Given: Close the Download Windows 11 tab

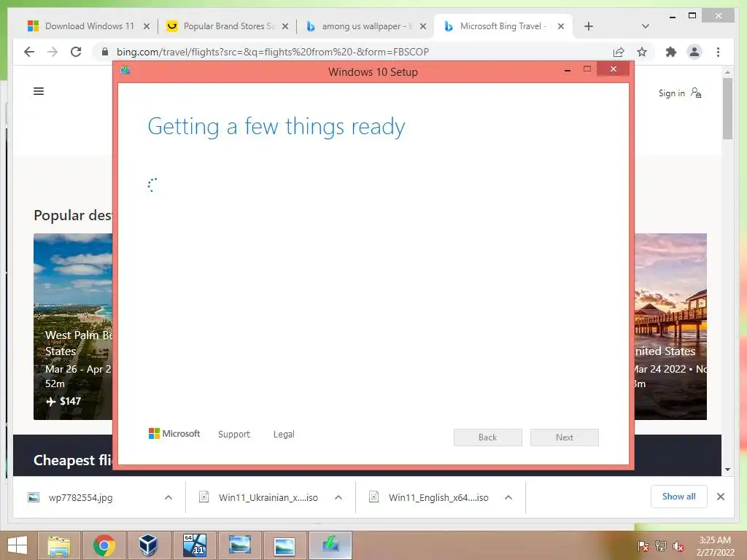Looking at the screenshot, I should click(x=147, y=26).
